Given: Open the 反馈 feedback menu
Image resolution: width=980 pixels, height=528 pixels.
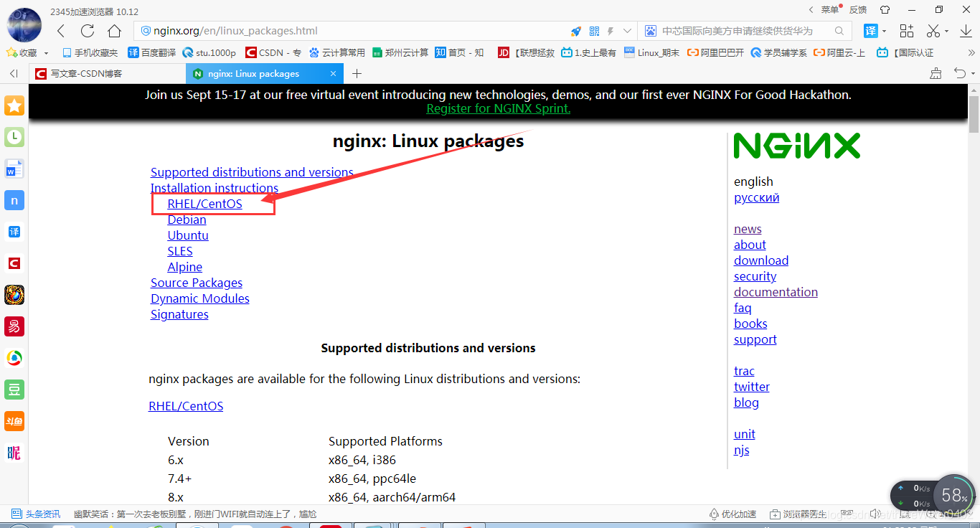Looking at the screenshot, I should (858, 10).
